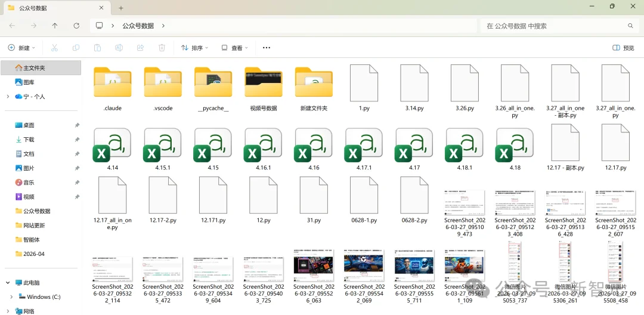Open the 查看 view dropdown
The height and width of the screenshot is (315, 644).
pyautogui.click(x=236, y=48)
